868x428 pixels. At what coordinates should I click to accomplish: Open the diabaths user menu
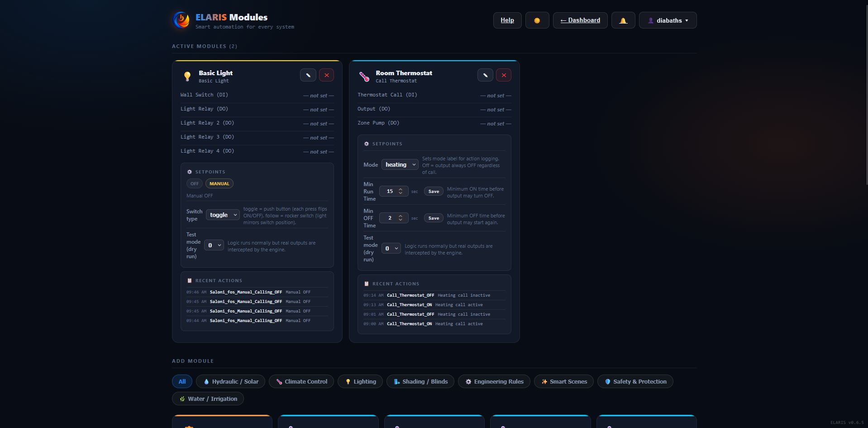click(668, 20)
